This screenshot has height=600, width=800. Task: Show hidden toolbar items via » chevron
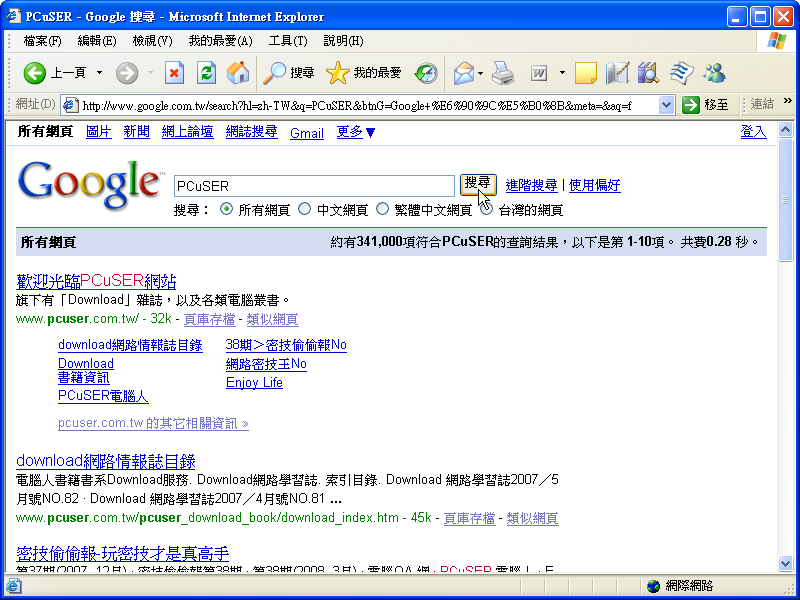(788, 101)
